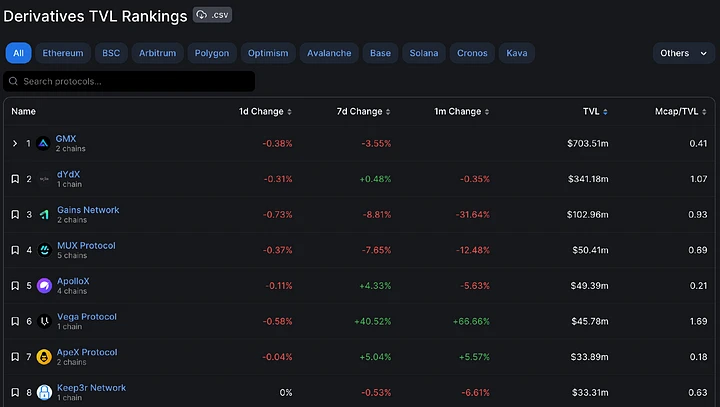The image size is (720, 407).
Task: Select the Arbitrum chain tab
Action: pyautogui.click(x=157, y=53)
